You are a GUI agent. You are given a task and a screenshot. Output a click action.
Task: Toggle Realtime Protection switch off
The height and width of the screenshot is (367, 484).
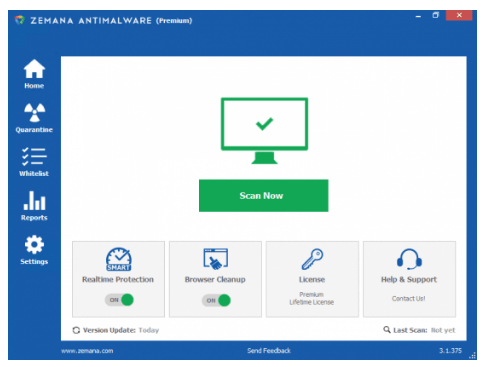pyautogui.click(x=119, y=300)
